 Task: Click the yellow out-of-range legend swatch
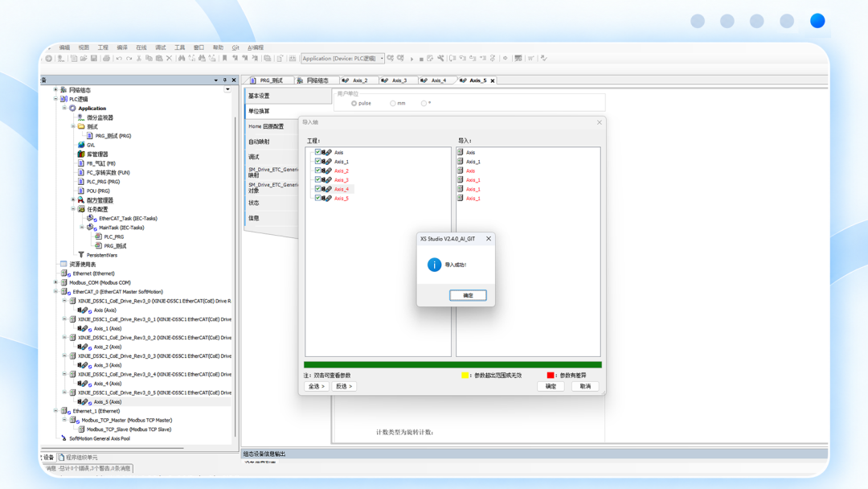tap(465, 375)
